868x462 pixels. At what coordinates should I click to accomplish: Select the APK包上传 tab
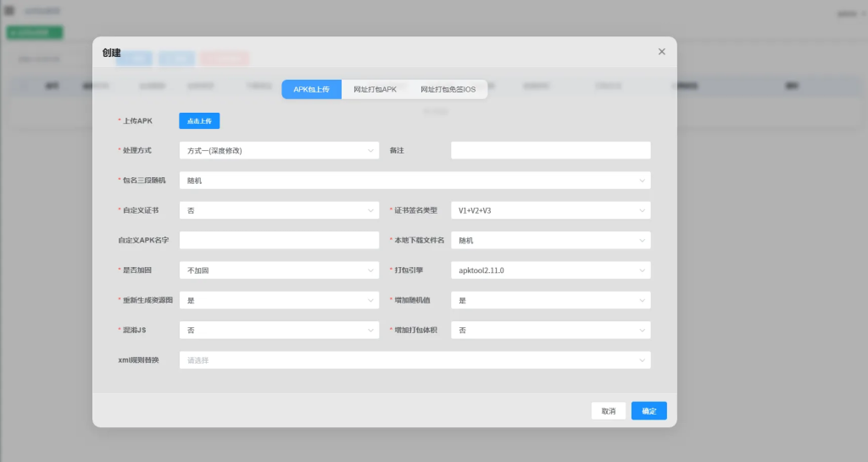[311, 89]
